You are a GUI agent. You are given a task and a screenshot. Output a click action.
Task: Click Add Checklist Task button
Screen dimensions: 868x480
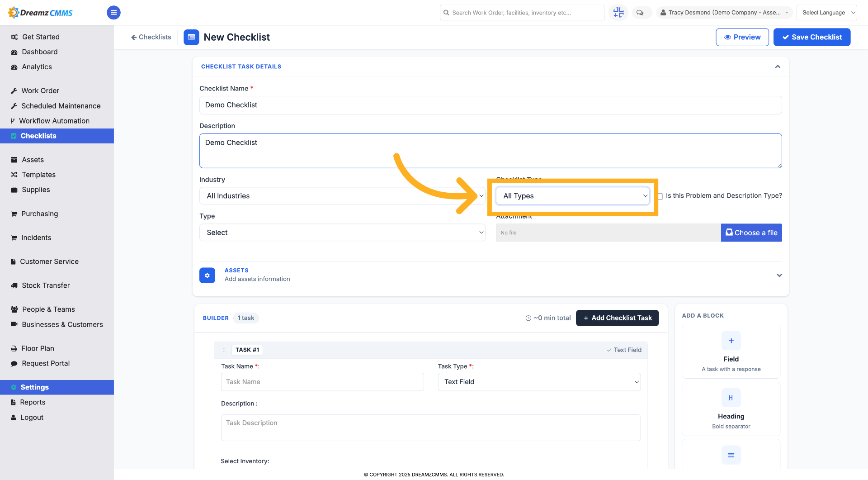(617, 318)
